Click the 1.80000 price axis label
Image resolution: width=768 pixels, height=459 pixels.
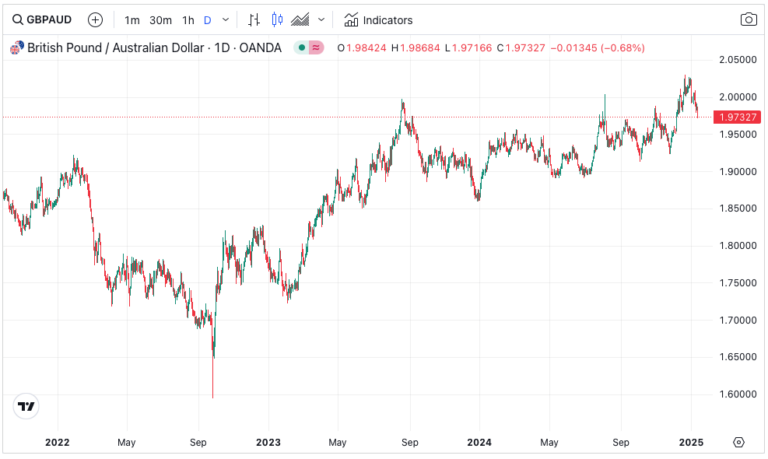738,245
